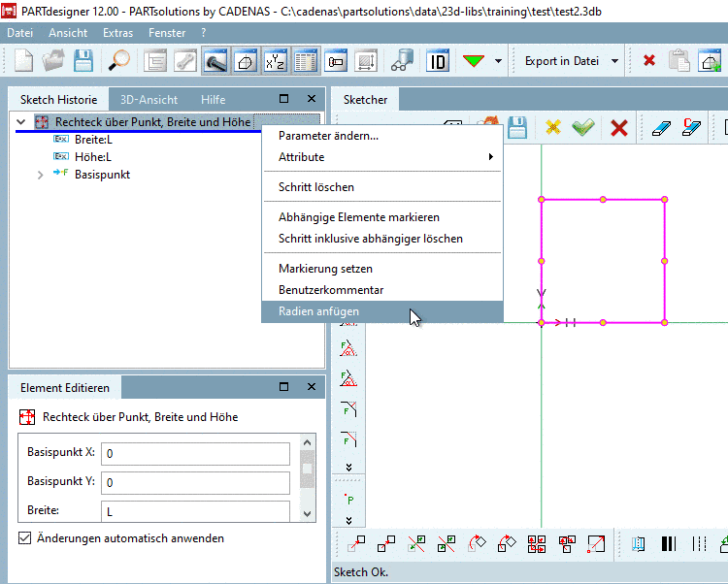Click the red X delete icon in main toolbar
The image size is (728, 584).
point(648,61)
